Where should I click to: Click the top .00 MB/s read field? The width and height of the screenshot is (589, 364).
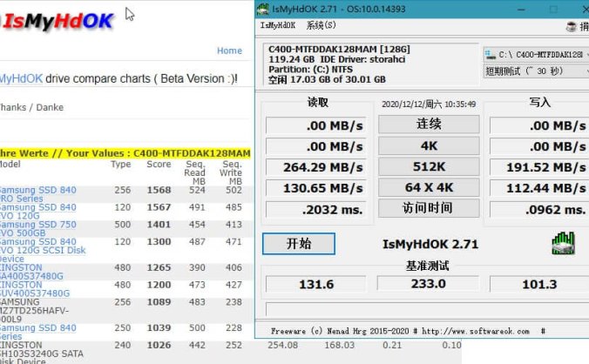pyautogui.click(x=315, y=125)
